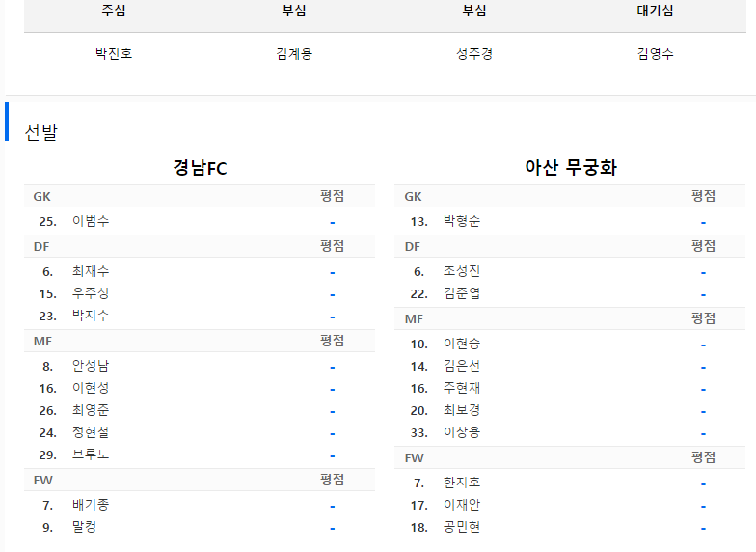756x552 pixels.
Task: Click 아산 무궁화 DF 평점 header
Action: click(x=704, y=246)
